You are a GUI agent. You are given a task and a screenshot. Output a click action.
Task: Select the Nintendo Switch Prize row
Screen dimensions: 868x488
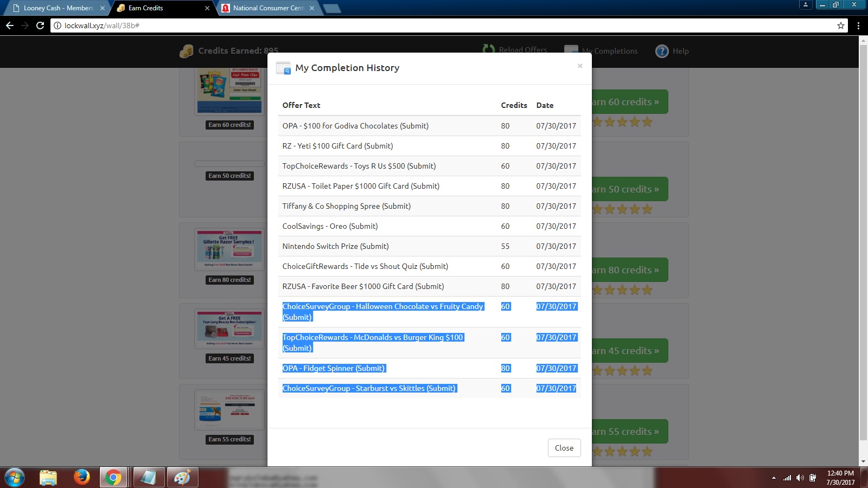(x=430, y=246)
